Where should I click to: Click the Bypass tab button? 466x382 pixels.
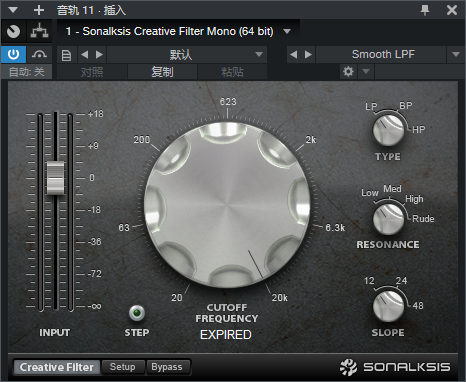(167, 367)
